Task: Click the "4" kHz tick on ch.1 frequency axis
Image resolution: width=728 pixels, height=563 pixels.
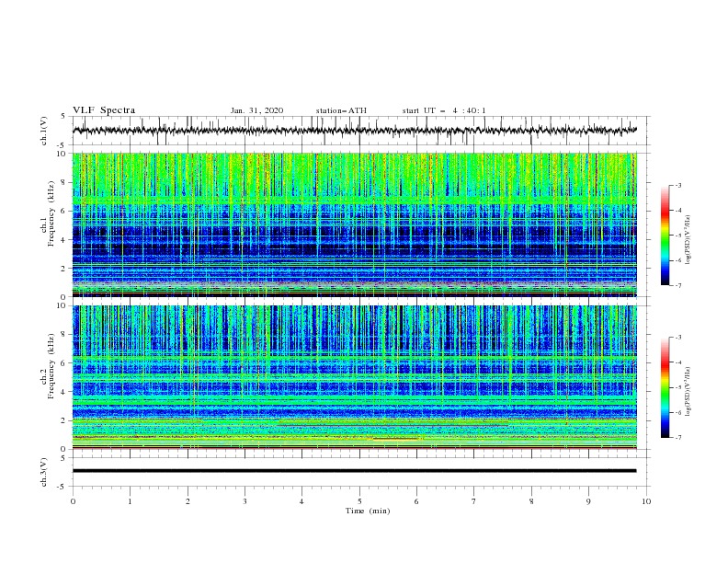Action: point(64,240)
